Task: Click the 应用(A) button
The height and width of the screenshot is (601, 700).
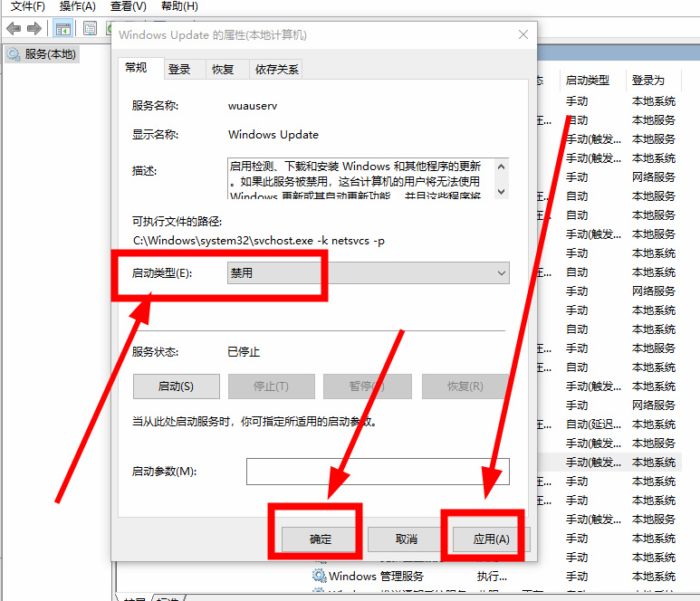Action: click(x=491, y=539)
